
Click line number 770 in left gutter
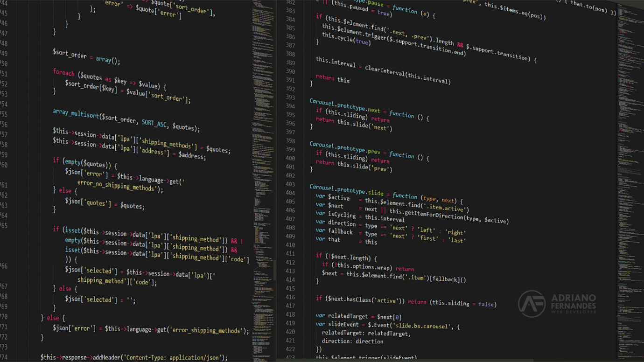[4, 317]
